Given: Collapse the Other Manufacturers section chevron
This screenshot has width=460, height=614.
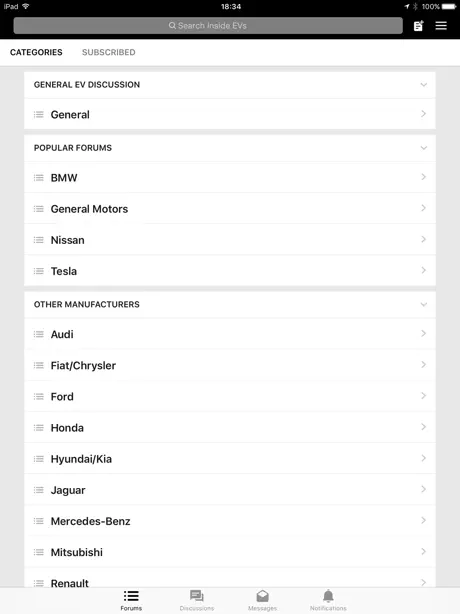Looking at the screenshot, I should point(424,304).
